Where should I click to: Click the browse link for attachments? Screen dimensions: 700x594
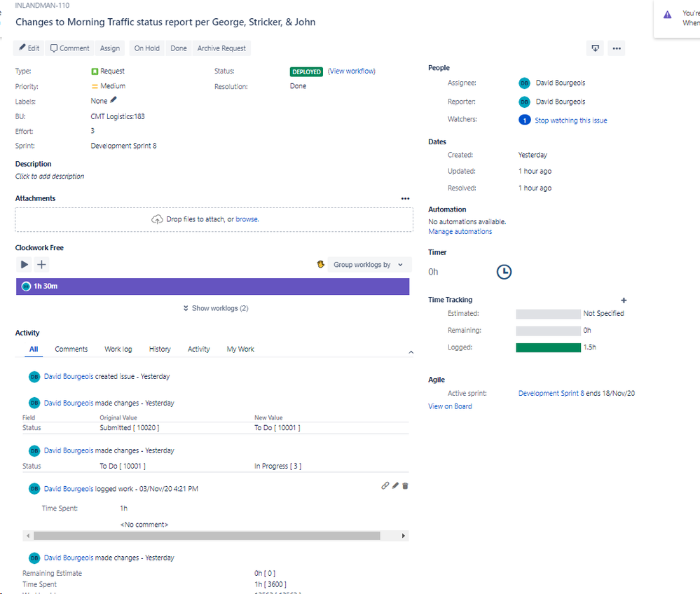247,219
